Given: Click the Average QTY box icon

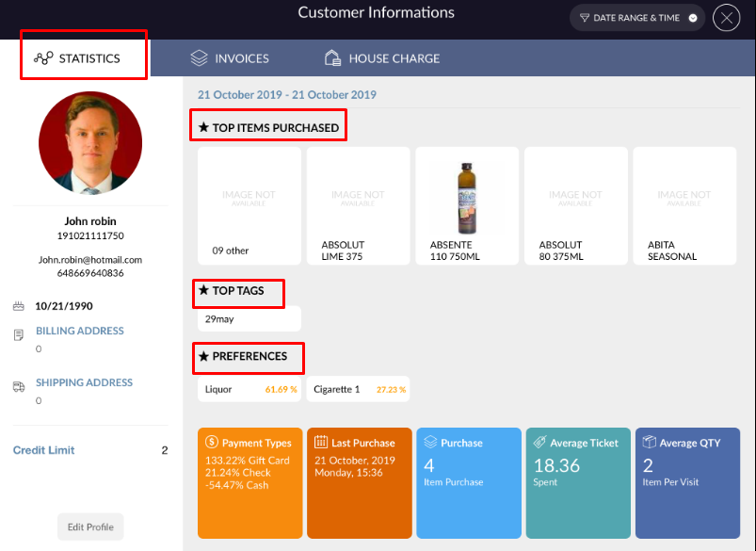Looking at the screenshot, I should click(649, 443).
